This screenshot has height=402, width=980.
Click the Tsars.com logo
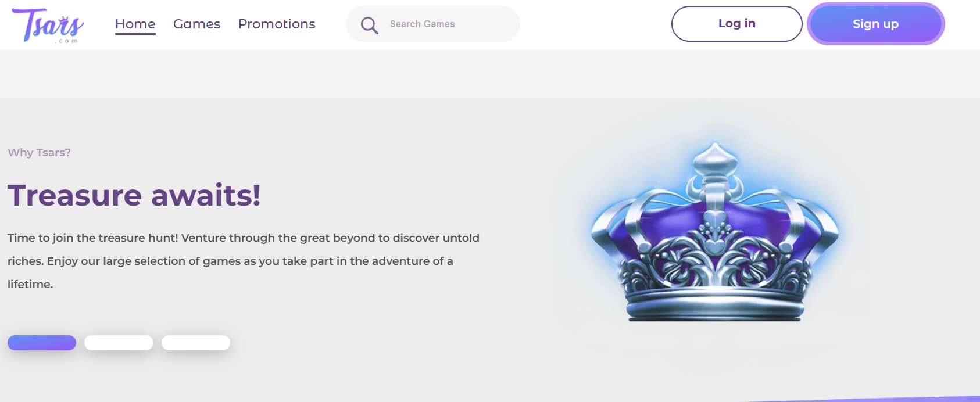point(48,25)
